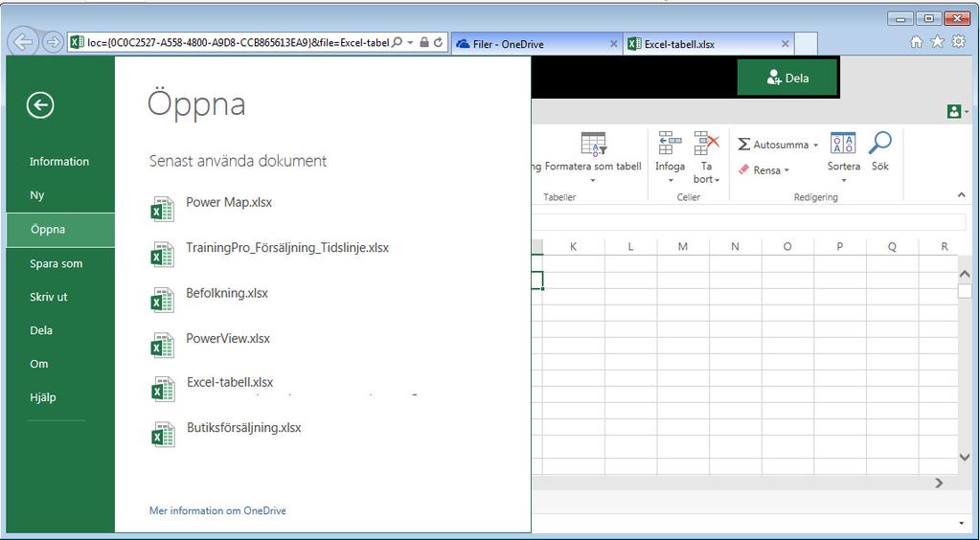Open user account dropdown arrow
Viewport: 980px width, 540px height.
coord(967,112)
